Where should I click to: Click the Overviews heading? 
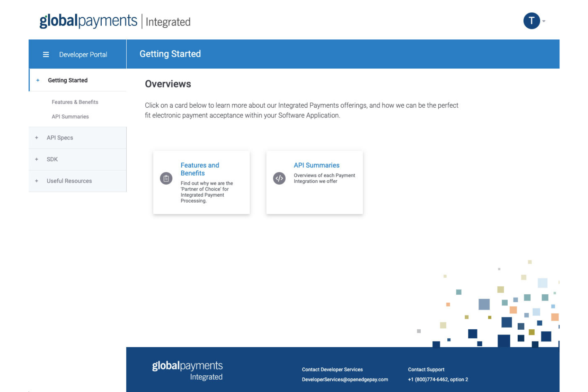pyautogui.click(x=168, y=84)
